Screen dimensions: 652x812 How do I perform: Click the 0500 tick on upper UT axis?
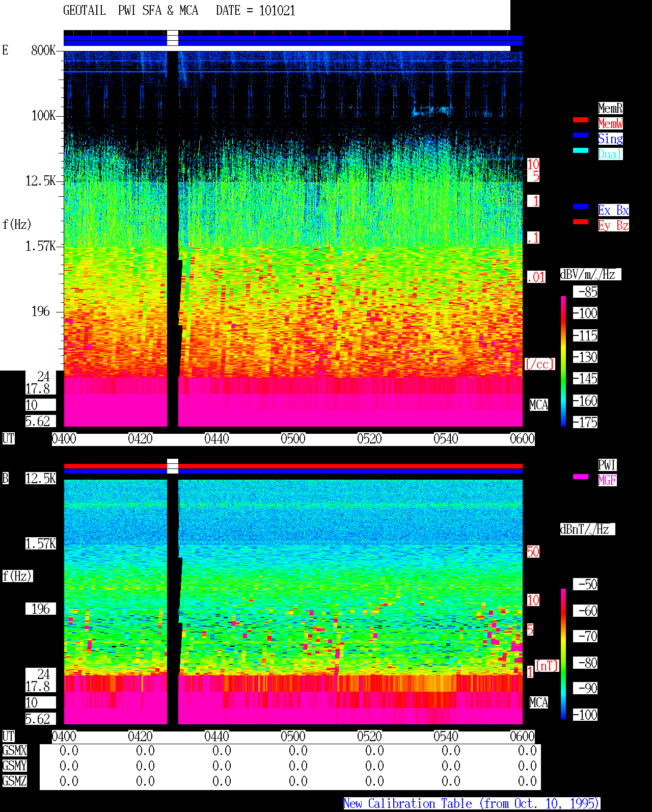click(293, 439)
